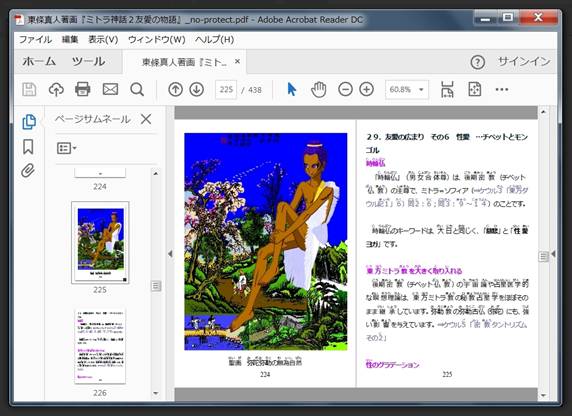The image size is (572, 416).
Task: Expand the right tools pane arrow
Action: pos(554,254)
